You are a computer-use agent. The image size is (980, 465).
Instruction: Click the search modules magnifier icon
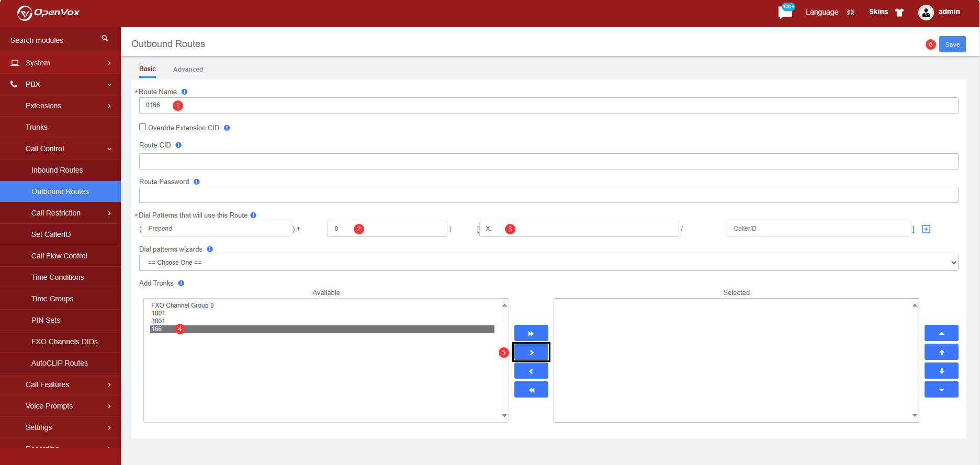105,38
